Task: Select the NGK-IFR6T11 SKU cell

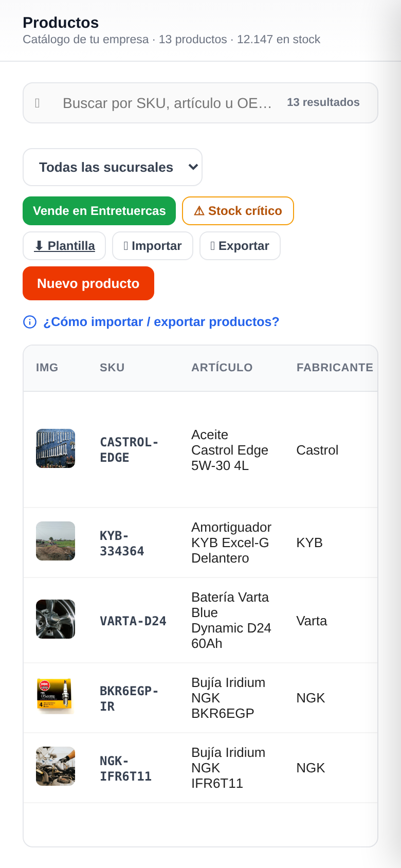Action: pos(125,769)
